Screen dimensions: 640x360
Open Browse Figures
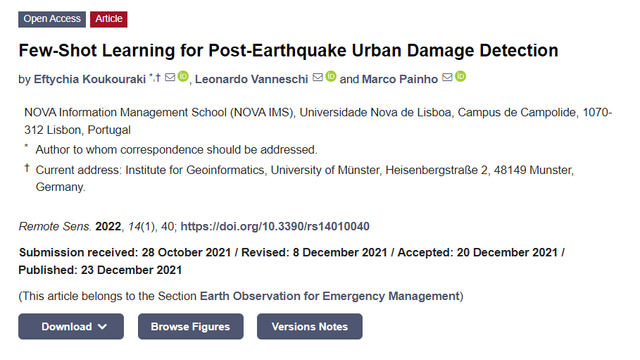[x=191, y=327]
